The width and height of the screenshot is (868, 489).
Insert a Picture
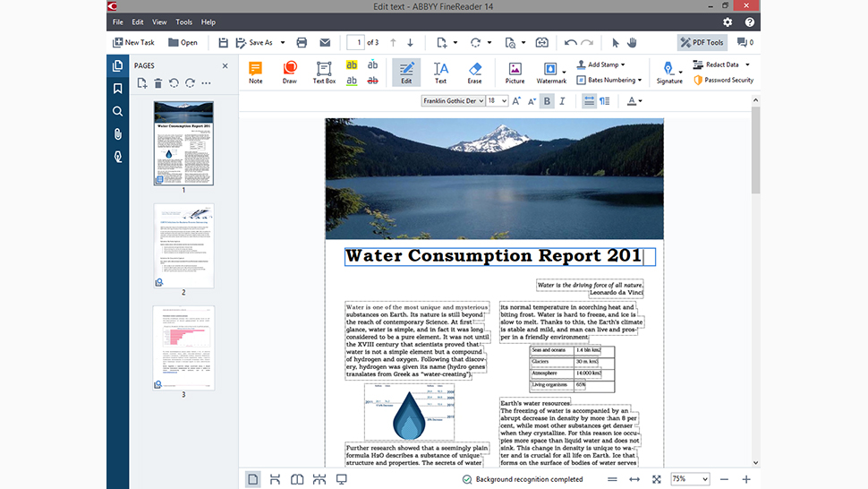515,73
